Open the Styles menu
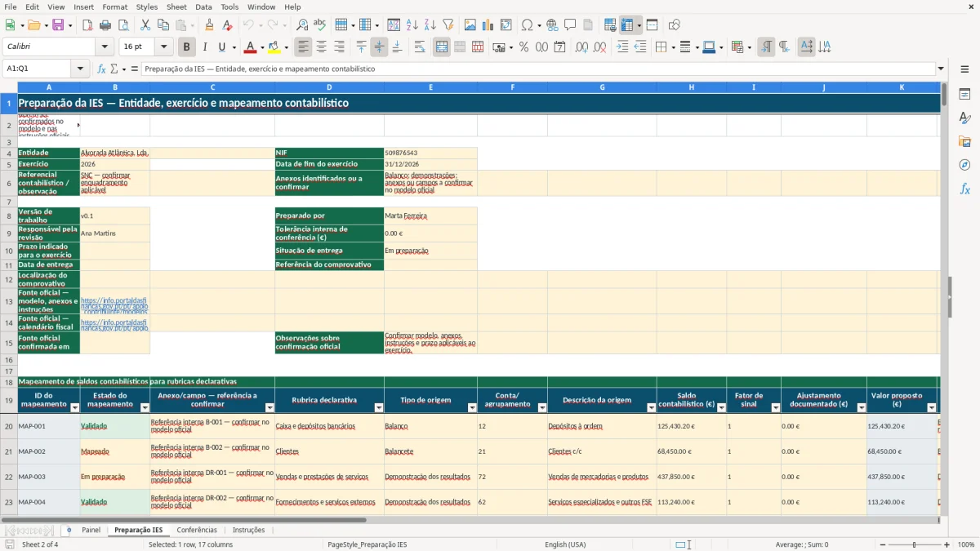980x551 pixels. tap(147, 7)
